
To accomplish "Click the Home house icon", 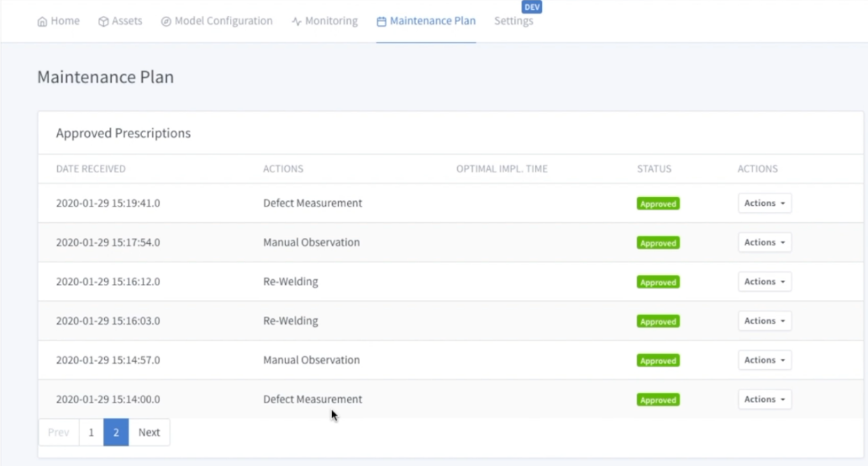I will [42, 22].
